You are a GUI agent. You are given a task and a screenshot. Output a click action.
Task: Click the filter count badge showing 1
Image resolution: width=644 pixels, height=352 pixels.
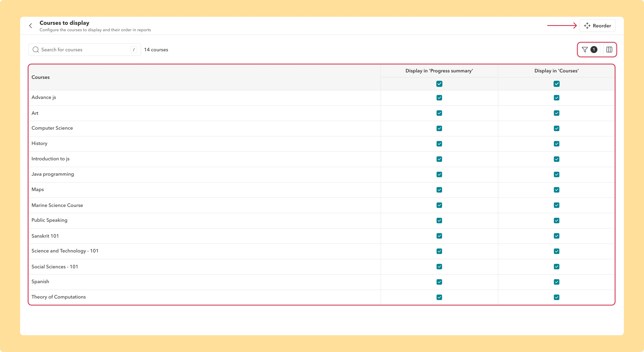click(x=594, y=50)
